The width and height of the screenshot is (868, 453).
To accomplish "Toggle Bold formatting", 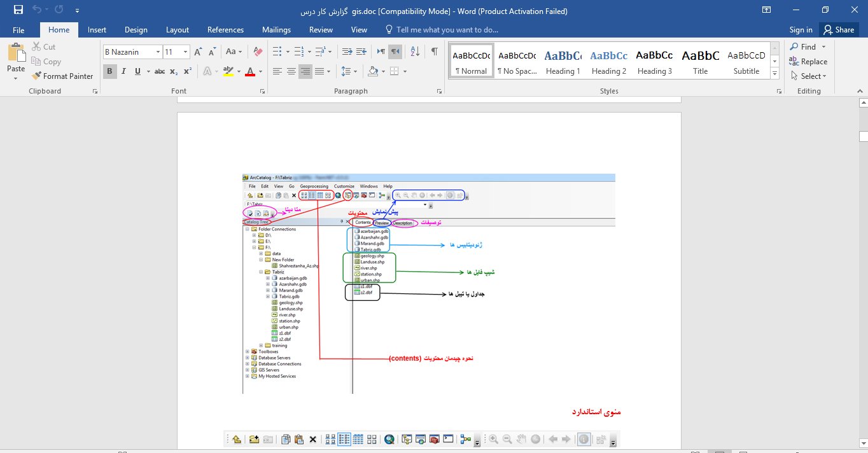I will pyautogui.click(x=109, y=71).
